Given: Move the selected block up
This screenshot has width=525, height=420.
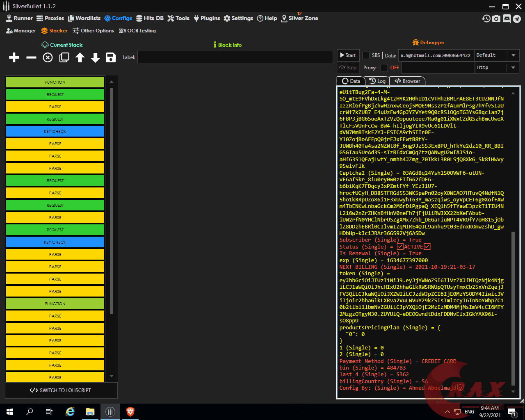Looking at the screenshot, I should click(x=80, y=58).
